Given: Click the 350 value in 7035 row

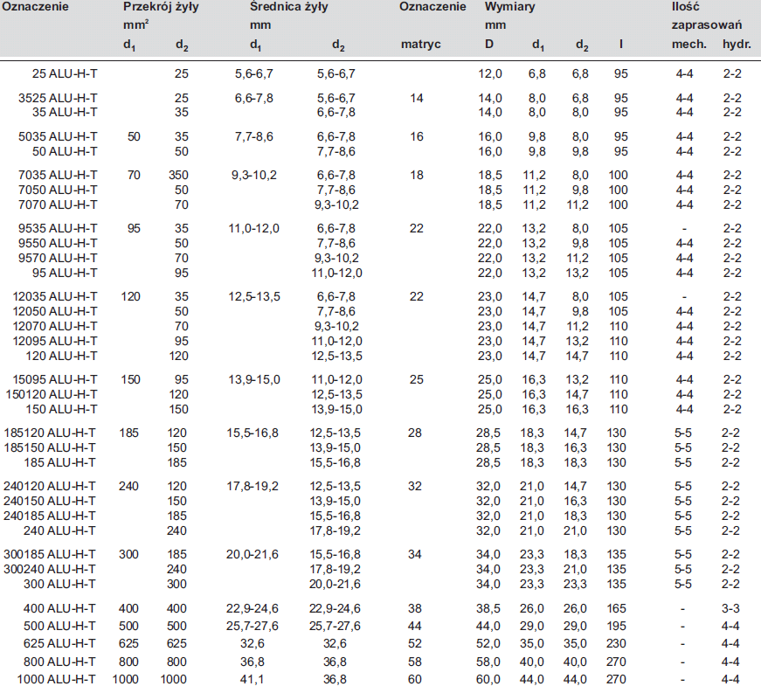Looking at the screenshot, I should (178, 176).
